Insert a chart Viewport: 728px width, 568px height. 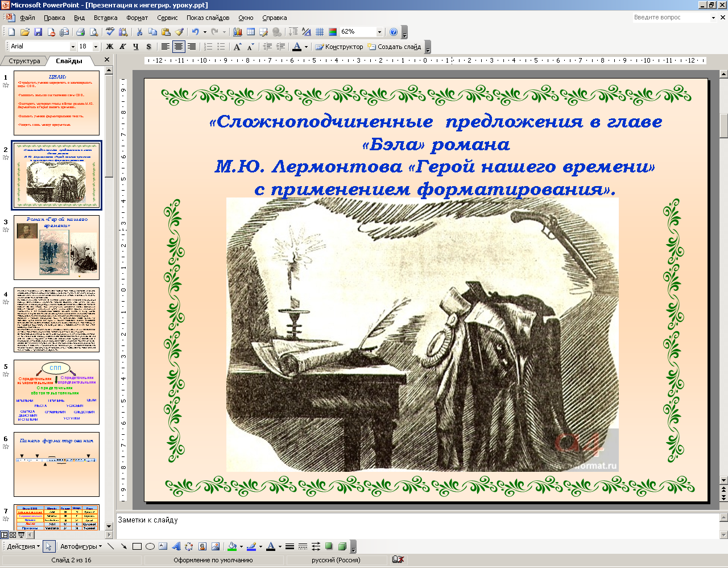pyautogui.click(x=237, y=32)
